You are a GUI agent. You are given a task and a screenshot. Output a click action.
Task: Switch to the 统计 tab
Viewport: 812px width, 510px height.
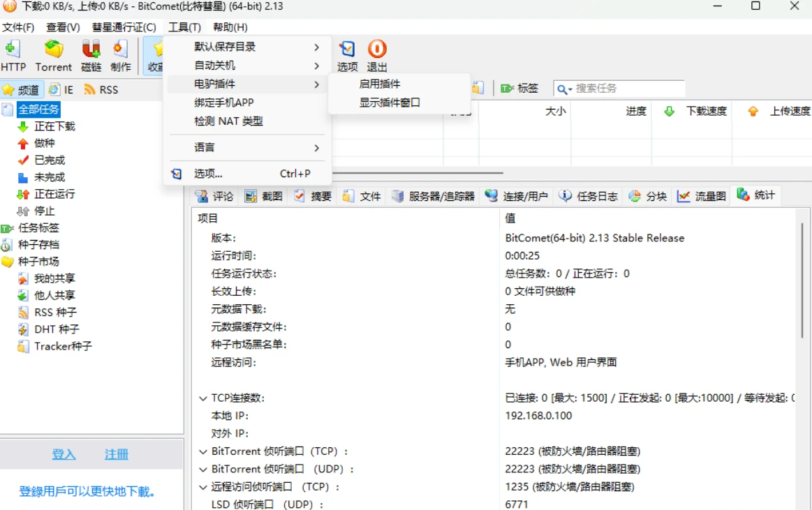756,195
